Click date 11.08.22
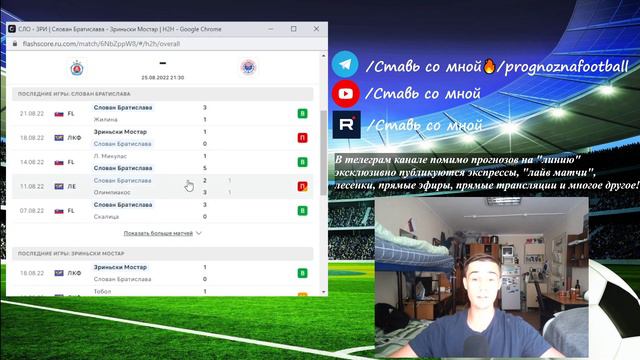Viewport: 640px width, 360px height. pos(32,187)
